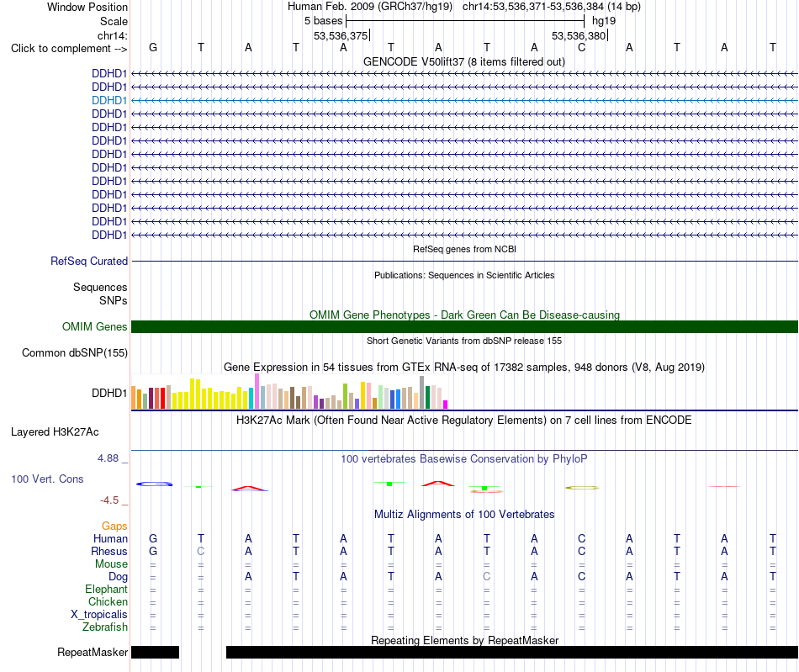Click the DDHD1 label beside GTEx bar chart

tap(109, 393)
